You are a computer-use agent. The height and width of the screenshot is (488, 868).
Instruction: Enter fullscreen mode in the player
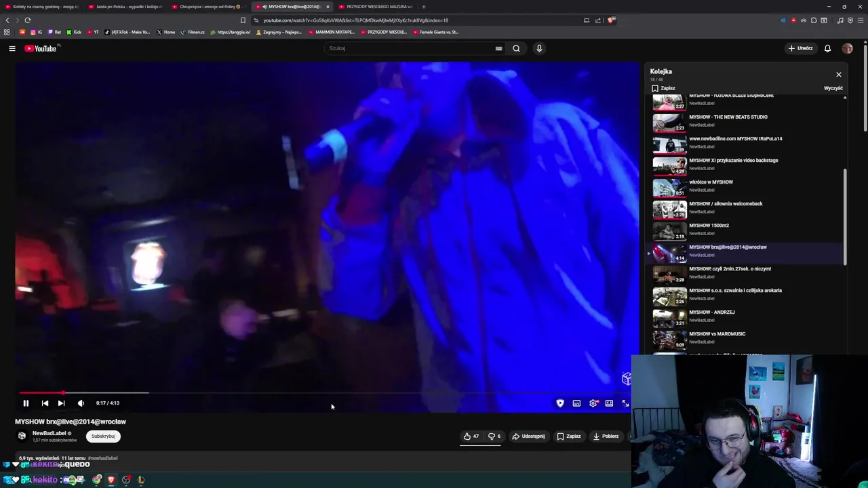point(625,403)
